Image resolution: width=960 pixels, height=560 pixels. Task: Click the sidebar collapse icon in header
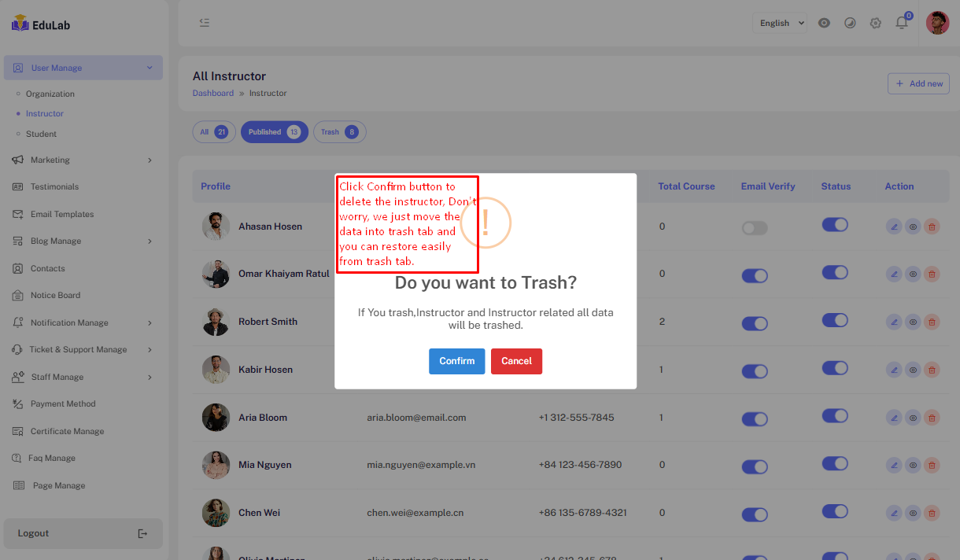205,23
